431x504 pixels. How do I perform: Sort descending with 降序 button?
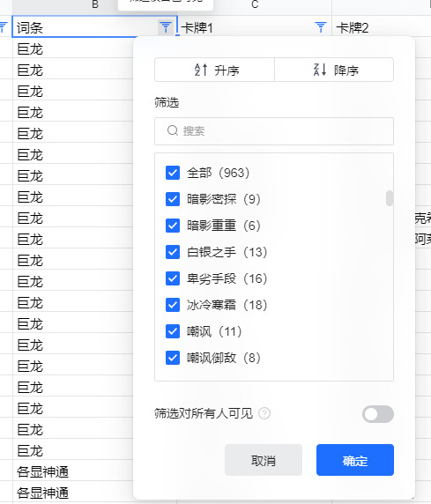tap(334, 70)
